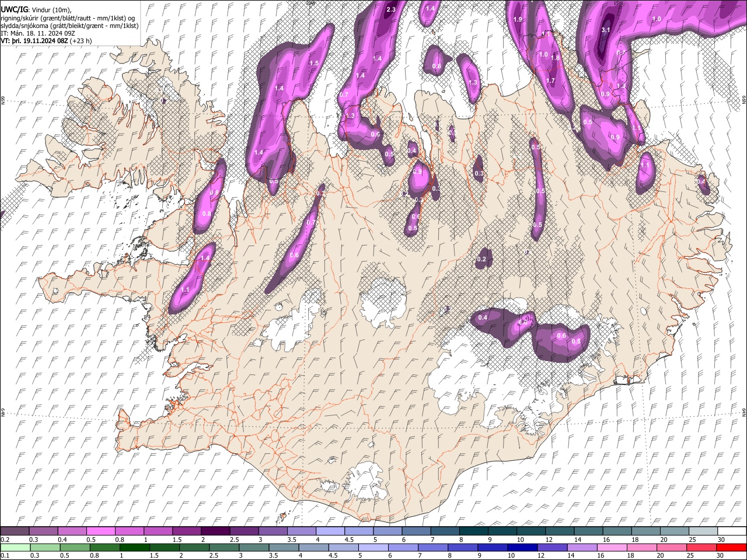This screenshot has height=560, width=747.
Task: Click the 2.3 snowfall value label
Action: (391, 9)
